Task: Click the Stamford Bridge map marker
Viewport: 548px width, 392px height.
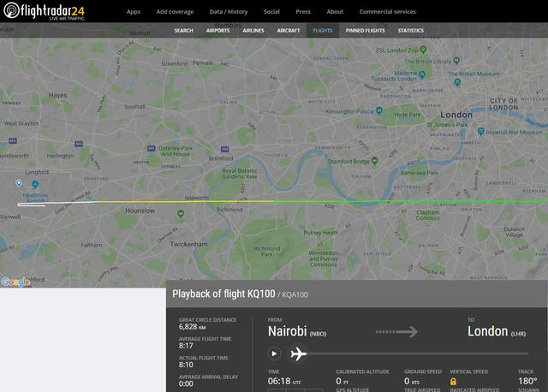Action: coord(375,160)
